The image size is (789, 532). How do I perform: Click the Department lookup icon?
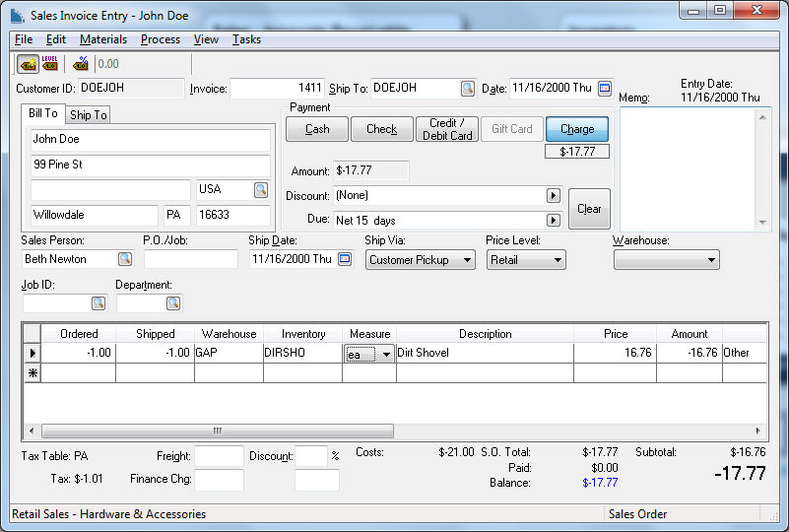click(x=172, y=303)
